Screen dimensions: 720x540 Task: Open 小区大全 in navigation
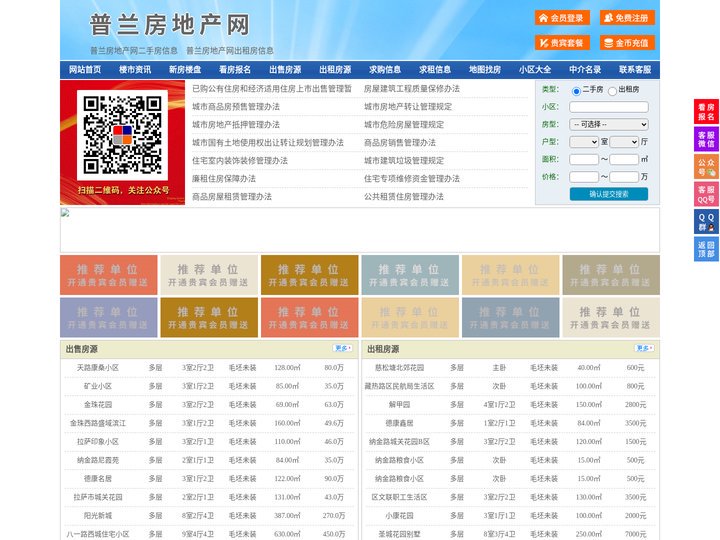coord(535,70)
